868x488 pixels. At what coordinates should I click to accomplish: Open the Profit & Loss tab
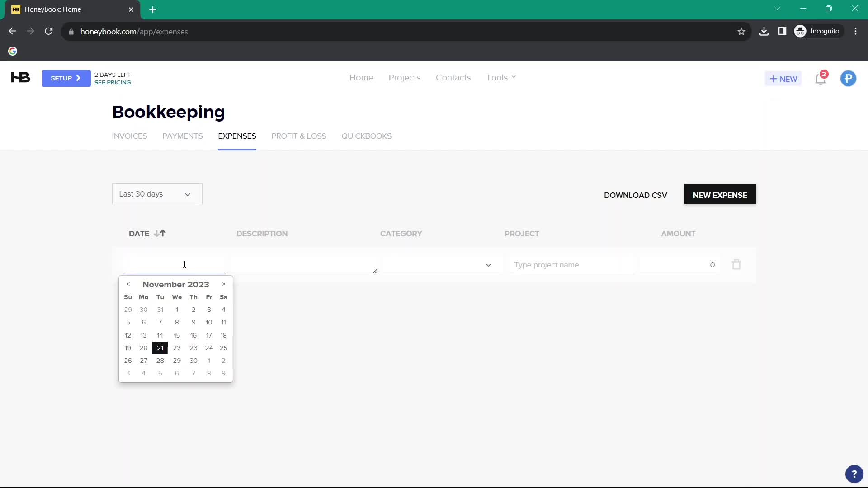[x=299, y=136]
